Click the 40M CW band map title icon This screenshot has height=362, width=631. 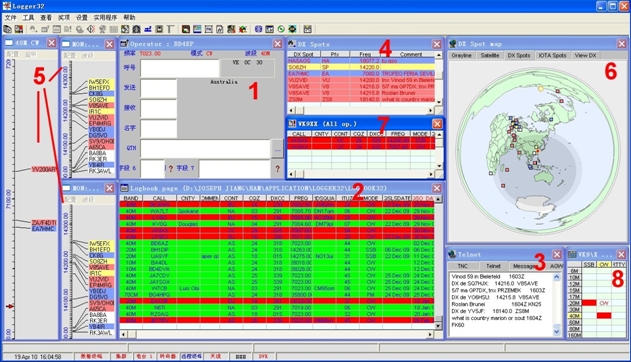click(9, 43)
